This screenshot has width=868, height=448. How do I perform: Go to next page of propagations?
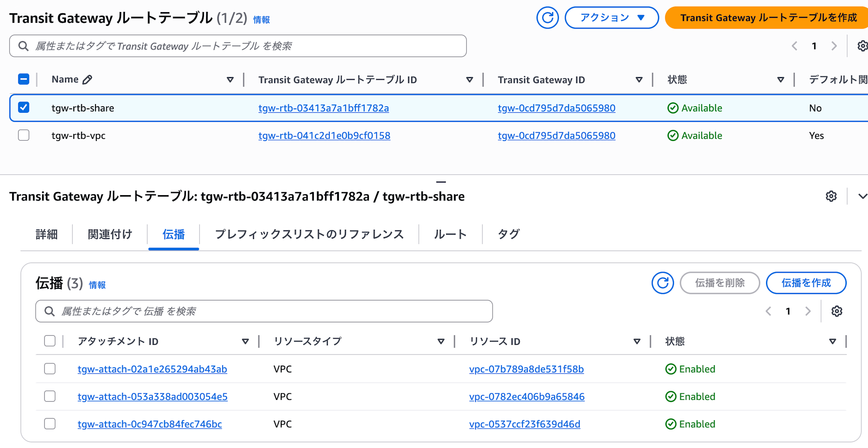(x=808, y=311)
